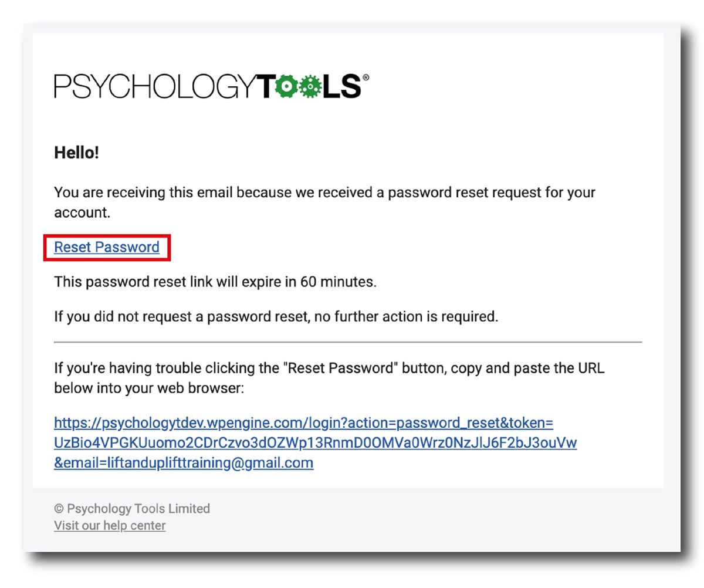This screenshot has width=704, height=588.
Task: Click the Reset Password link
Action: coord(107,247)
